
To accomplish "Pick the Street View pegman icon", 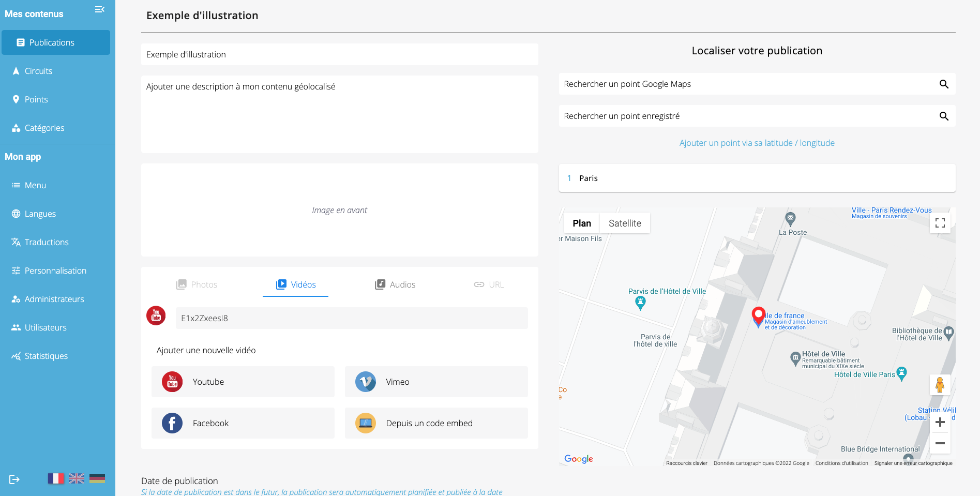I will tap(940, 385).
